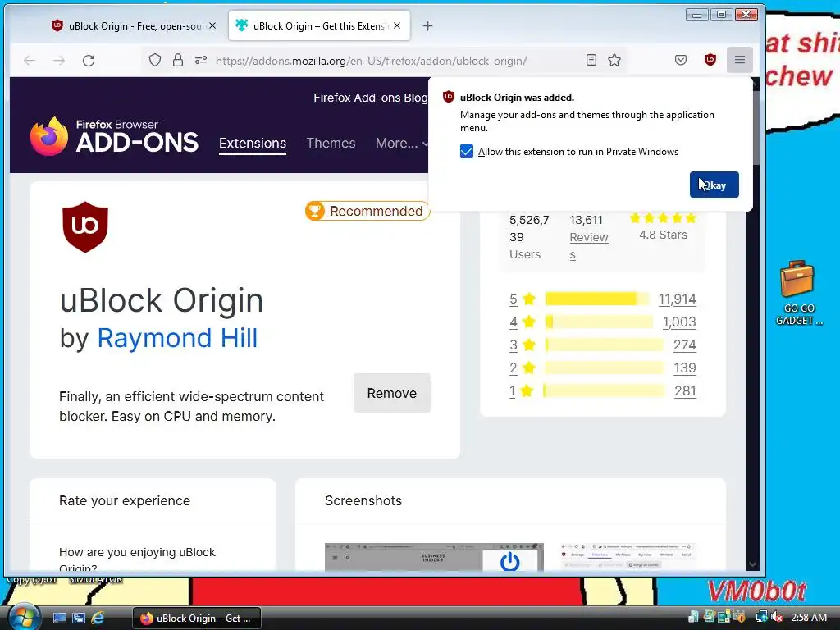Show 2-star reviews count 139

[x=684, y=368]
